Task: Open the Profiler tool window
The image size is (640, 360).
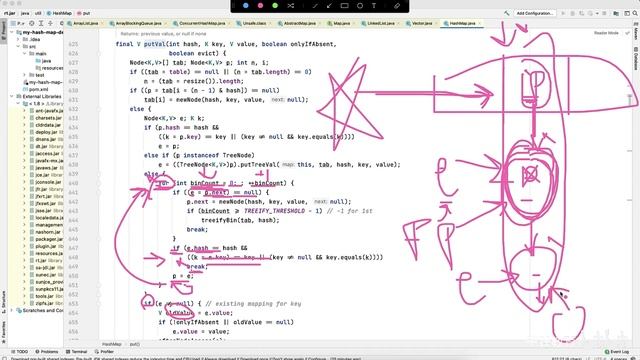Action: pos(104,351)
